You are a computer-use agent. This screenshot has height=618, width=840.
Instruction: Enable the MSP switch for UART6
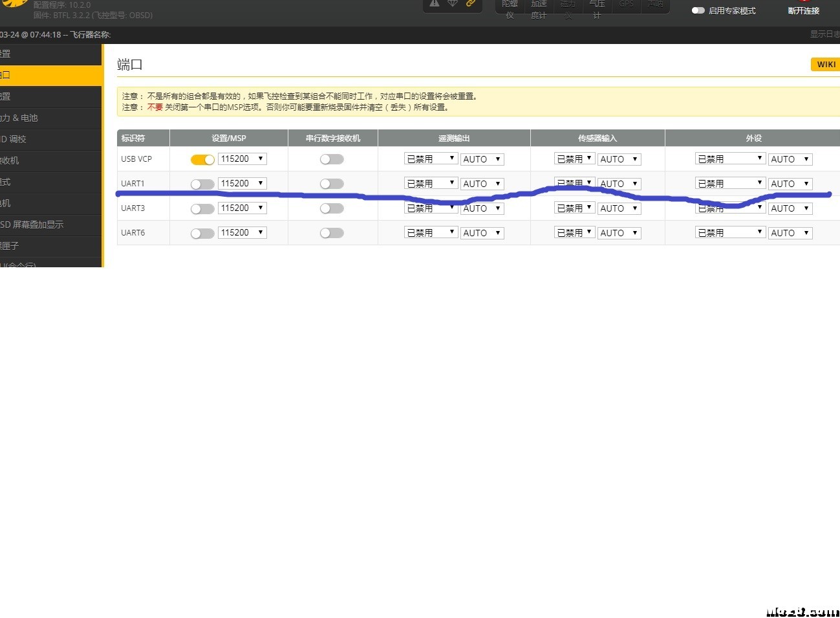pos(202,233)
